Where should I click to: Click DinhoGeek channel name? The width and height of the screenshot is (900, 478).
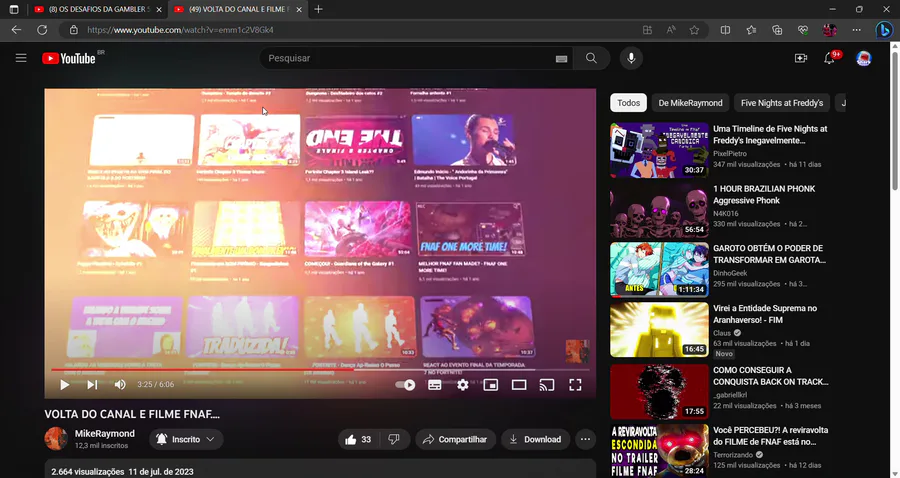point(730,273)
